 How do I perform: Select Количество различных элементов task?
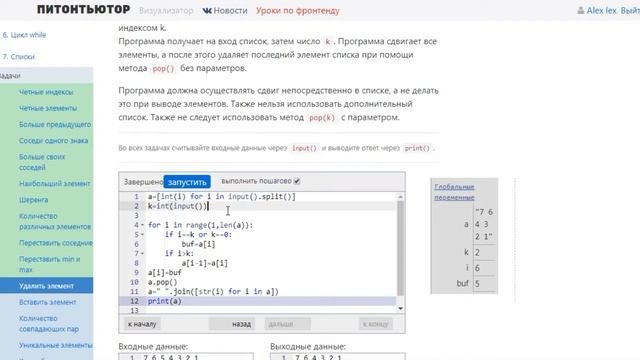click(55, 221)
